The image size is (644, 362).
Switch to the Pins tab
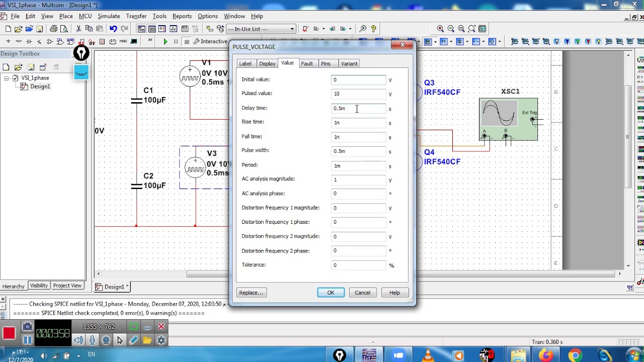pyautogui.click(x=326, y=63)
